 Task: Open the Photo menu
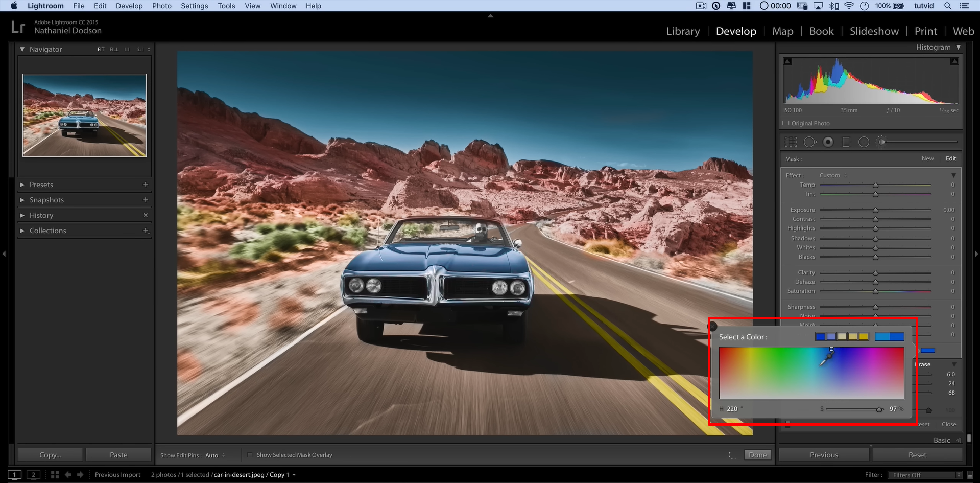161,6
